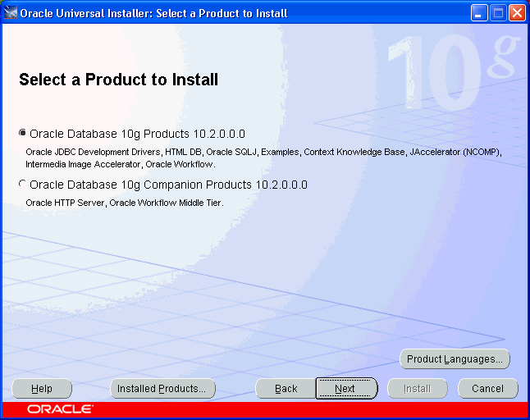Maximize the installer window
This screenshot has height=420, width=530.
(x=499, y=12)
